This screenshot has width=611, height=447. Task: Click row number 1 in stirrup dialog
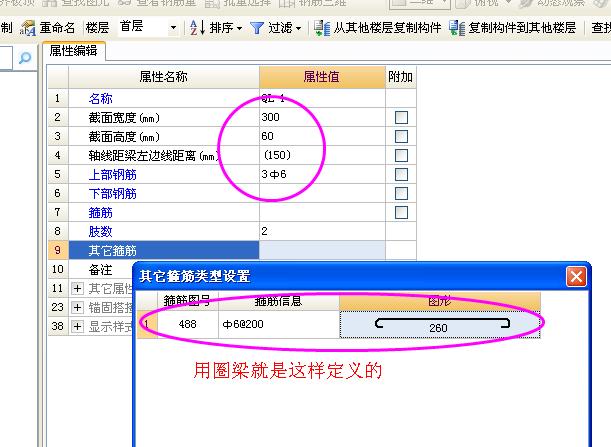[147, 324]
